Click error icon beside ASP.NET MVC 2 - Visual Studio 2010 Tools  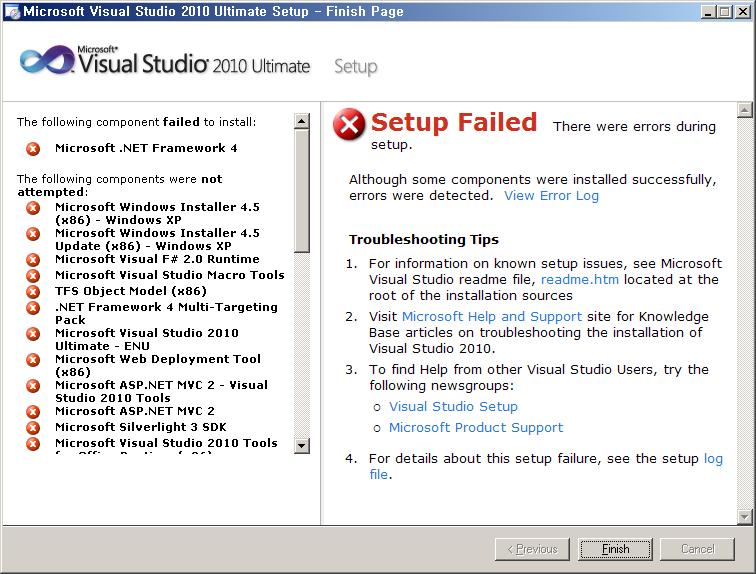33,386
